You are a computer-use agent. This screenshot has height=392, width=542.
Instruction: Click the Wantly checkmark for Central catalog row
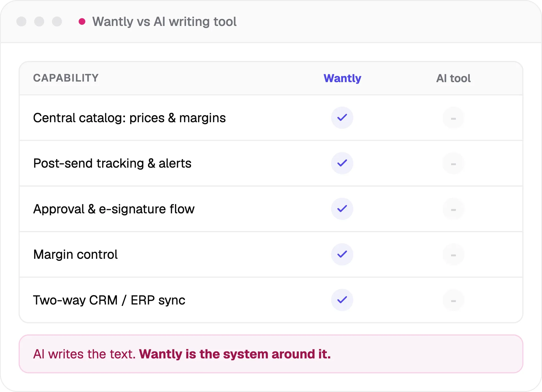tap(342, 118)
